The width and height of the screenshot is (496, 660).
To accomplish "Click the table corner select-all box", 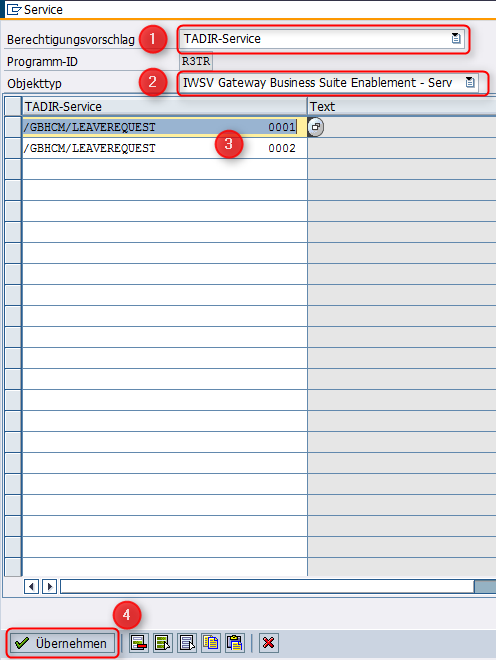I will coord(13,106).
